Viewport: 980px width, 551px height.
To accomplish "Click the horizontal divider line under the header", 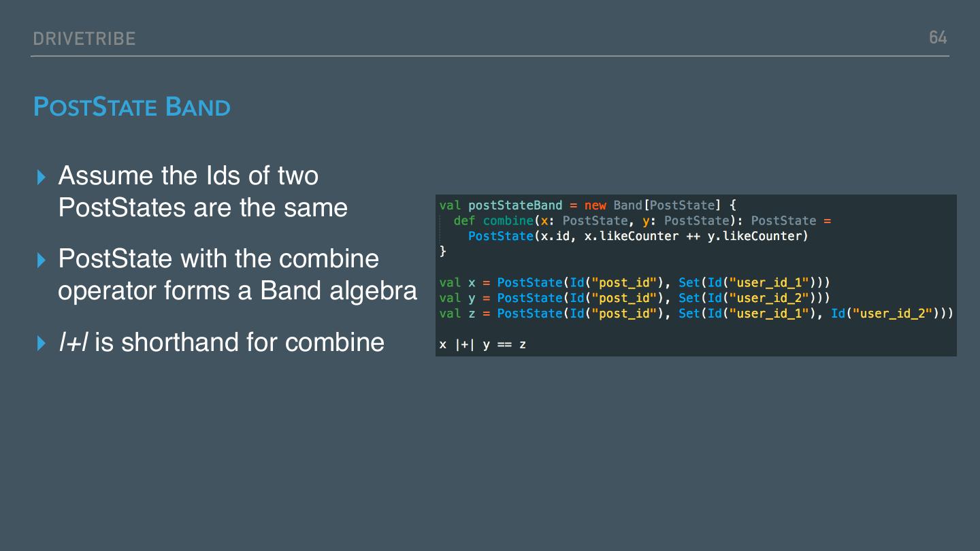I will click(490, 56).
